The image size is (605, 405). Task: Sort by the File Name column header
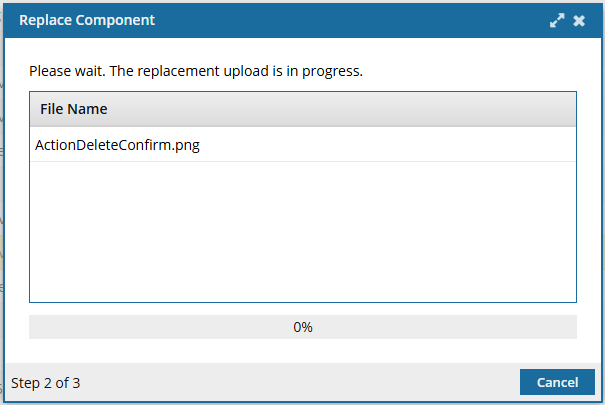click(74, 109)
